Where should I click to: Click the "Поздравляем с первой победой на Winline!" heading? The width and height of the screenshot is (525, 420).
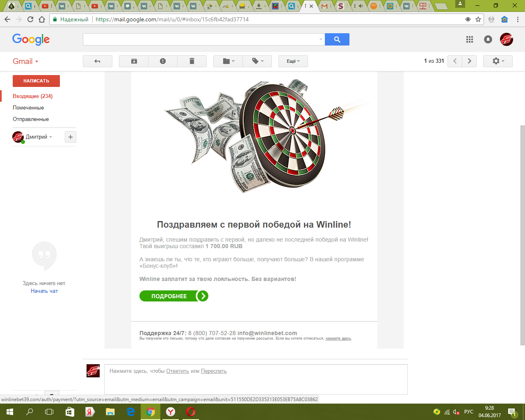(254, 224)
